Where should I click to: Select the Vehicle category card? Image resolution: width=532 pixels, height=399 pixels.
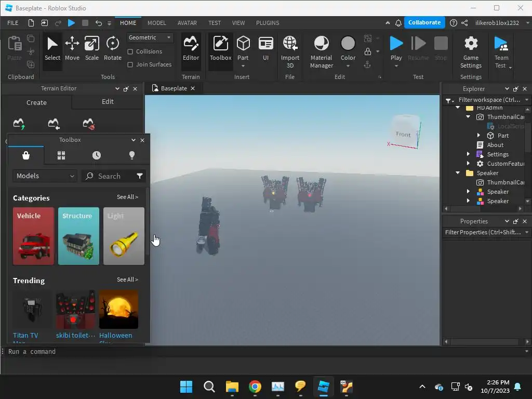pyautogui.click(x=33, y=236)
